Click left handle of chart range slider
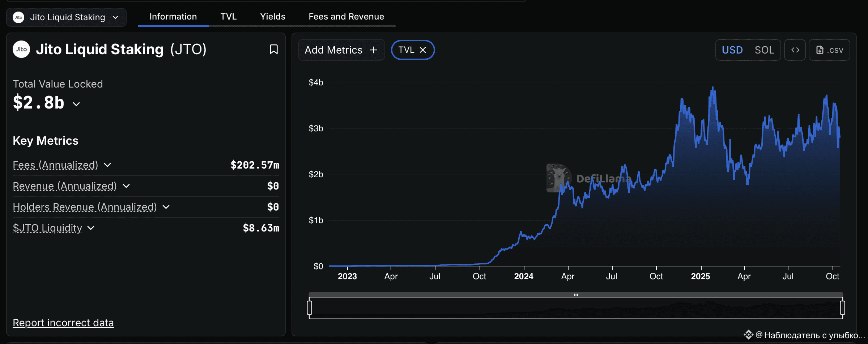The image size is (868, 344). 310,308
